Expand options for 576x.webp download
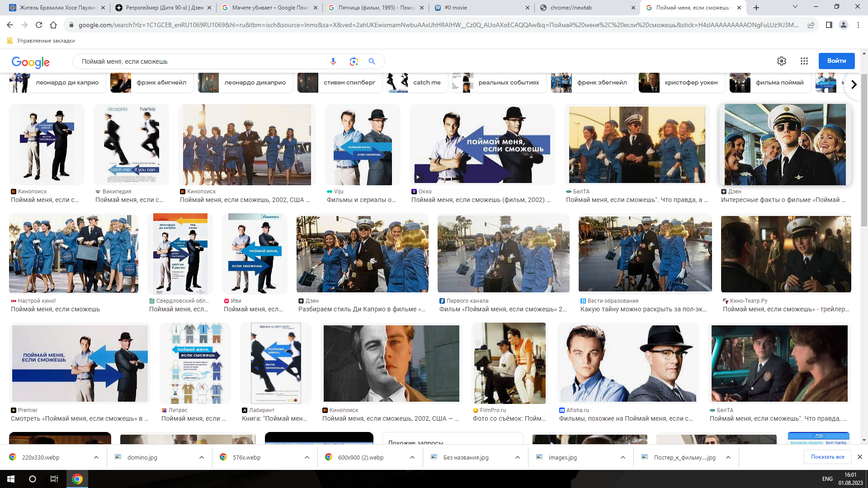Screen dimensions: 868x488 click(307, 457)
